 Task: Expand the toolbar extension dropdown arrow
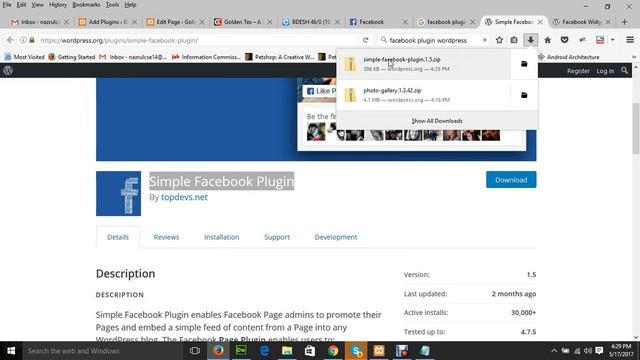pos(613,40)
